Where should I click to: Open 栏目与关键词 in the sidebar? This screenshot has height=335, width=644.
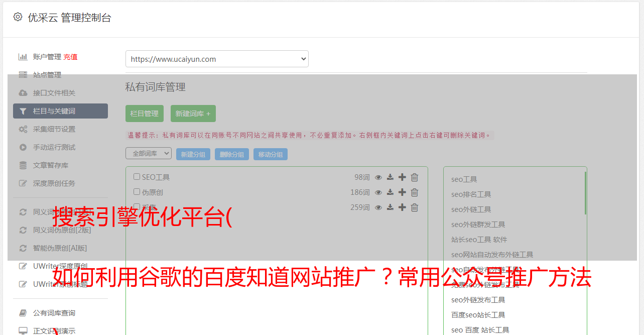[60, 111]
